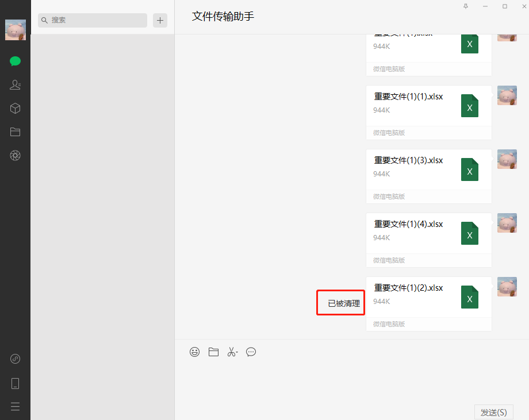Open the hamburger settings menu at bottom-left
The height and width of the screenshot is (420, 529).
(16, 406)
